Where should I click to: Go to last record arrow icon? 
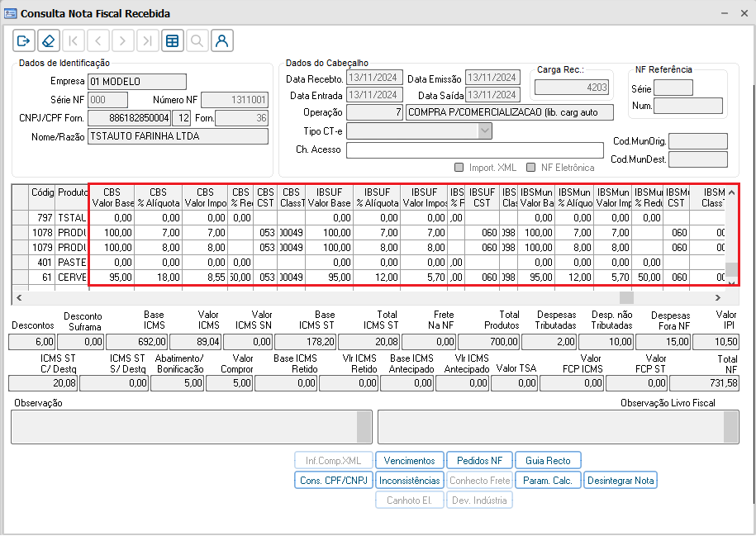[148, 40]
